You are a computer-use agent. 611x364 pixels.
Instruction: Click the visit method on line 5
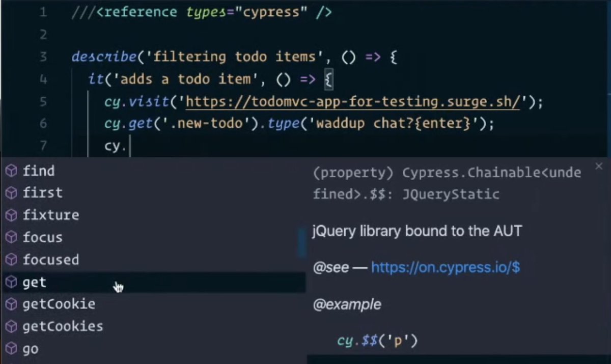[x=148, y=102]
